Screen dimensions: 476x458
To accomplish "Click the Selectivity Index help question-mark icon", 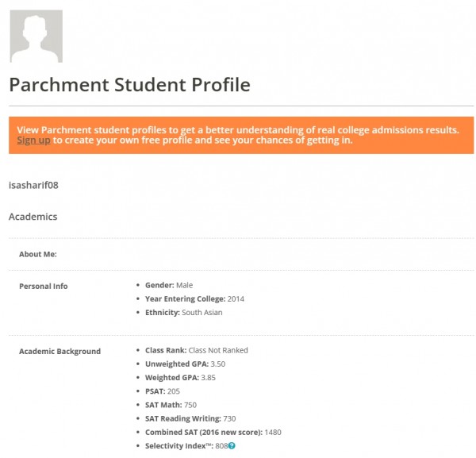I will click(232, 445).
